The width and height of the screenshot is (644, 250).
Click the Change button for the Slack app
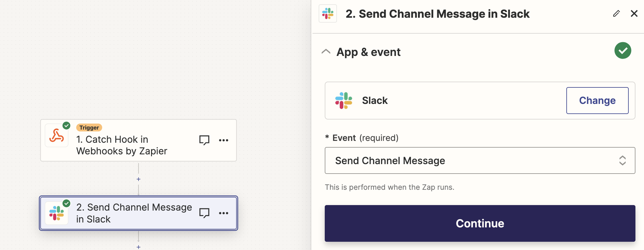coord(597,101)
